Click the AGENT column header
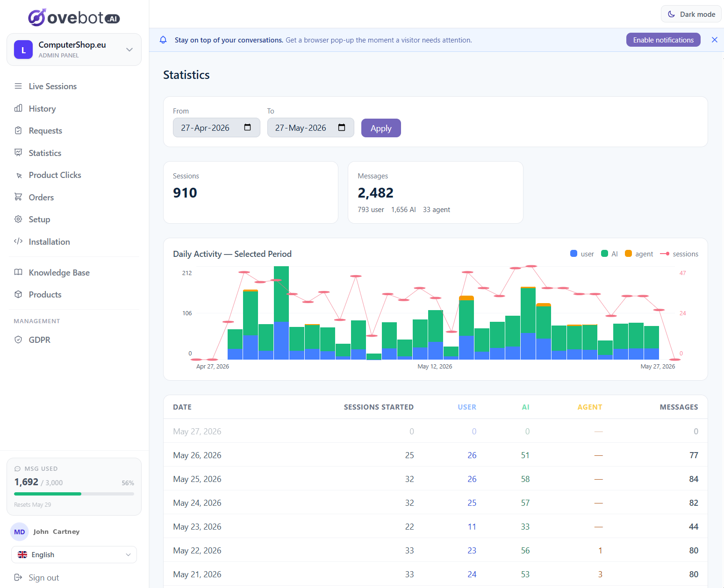Screen dimensions: 724x588 pyautogui.click(x=590, y=407)
